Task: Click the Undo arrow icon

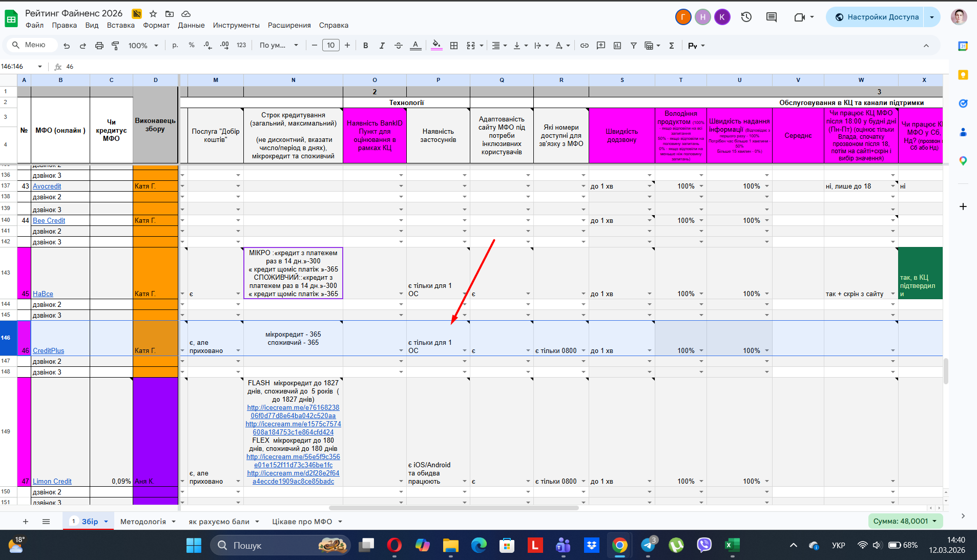Action: click(67, 46)
